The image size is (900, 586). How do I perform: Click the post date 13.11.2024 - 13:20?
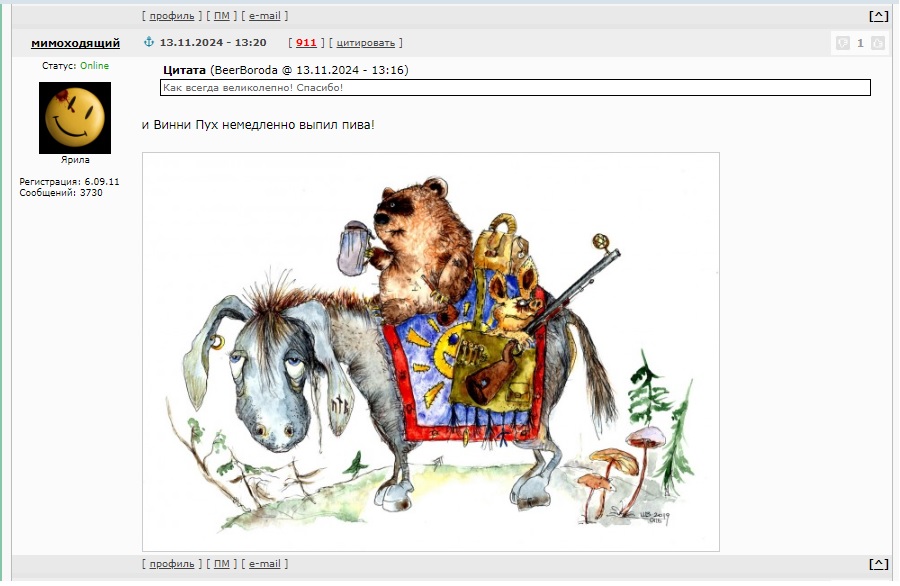click(213, 42)
